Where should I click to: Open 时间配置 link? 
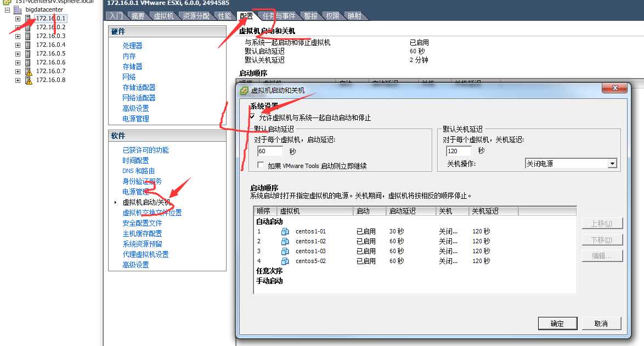click(x=135, y=160)
